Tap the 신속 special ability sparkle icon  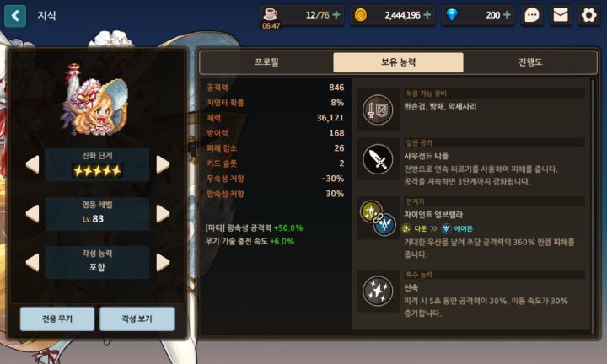click(378, 291)
